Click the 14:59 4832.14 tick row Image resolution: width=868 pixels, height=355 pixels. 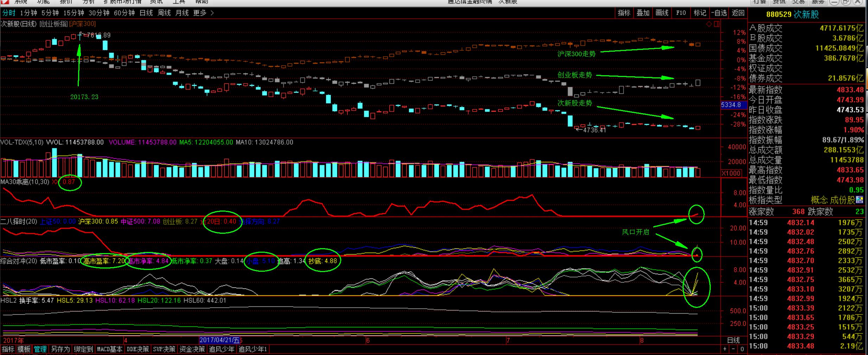tap(806, 222)
